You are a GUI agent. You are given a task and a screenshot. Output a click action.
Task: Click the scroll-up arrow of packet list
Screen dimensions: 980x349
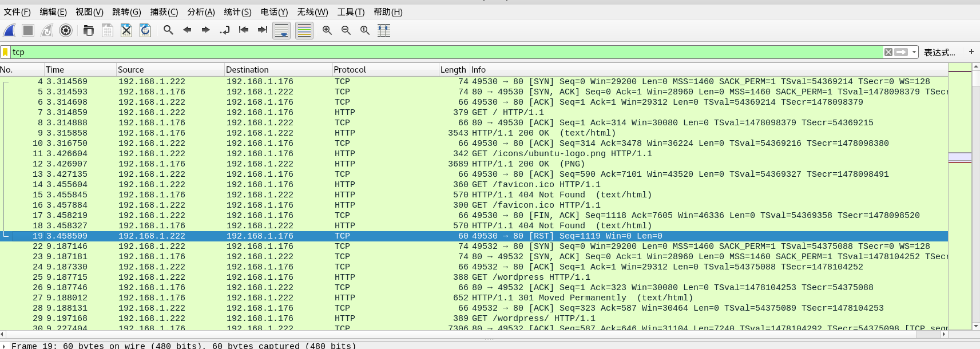tap(976, 67)
